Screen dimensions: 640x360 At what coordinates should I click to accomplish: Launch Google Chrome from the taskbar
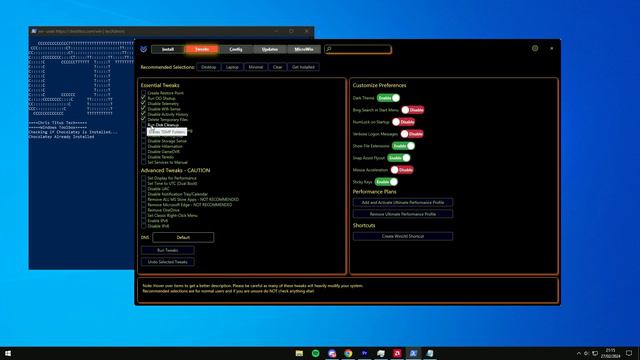point(348,353)
